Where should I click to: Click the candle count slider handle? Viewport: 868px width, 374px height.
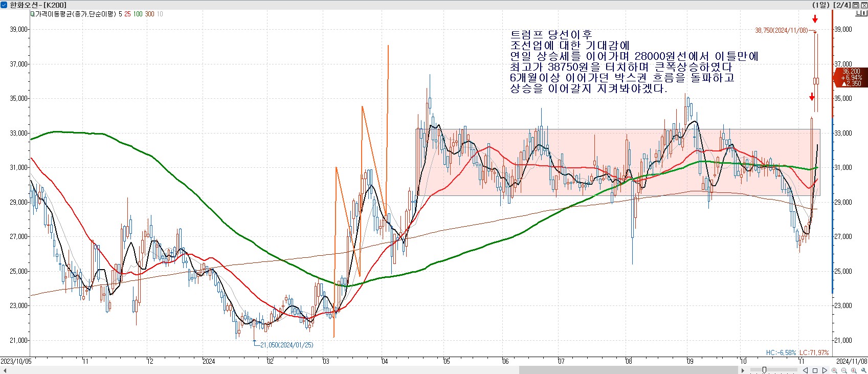[764, 370]
